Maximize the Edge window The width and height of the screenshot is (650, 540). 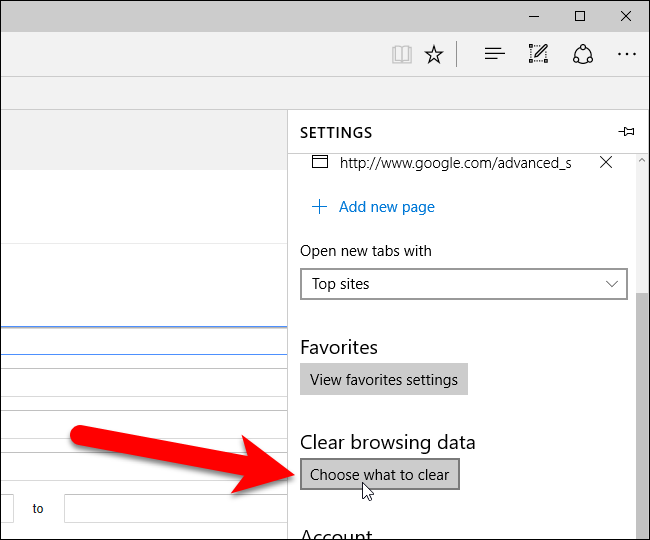pos(581,16)
